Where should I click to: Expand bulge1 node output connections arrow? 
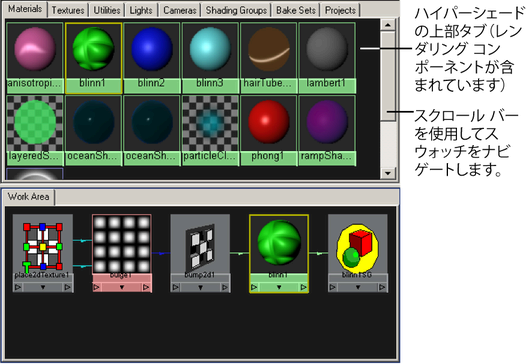(x=146, y=287)
